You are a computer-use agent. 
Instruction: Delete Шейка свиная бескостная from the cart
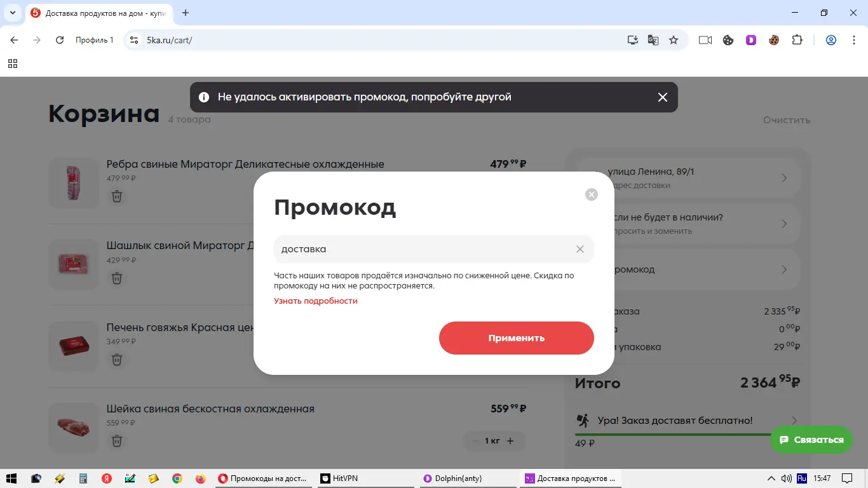click(117, 441)
